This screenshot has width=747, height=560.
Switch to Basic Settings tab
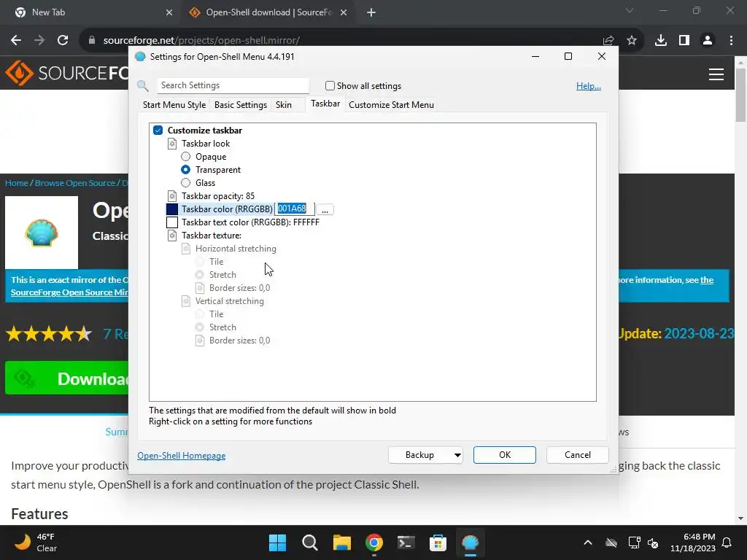click(x=241, y=105)
